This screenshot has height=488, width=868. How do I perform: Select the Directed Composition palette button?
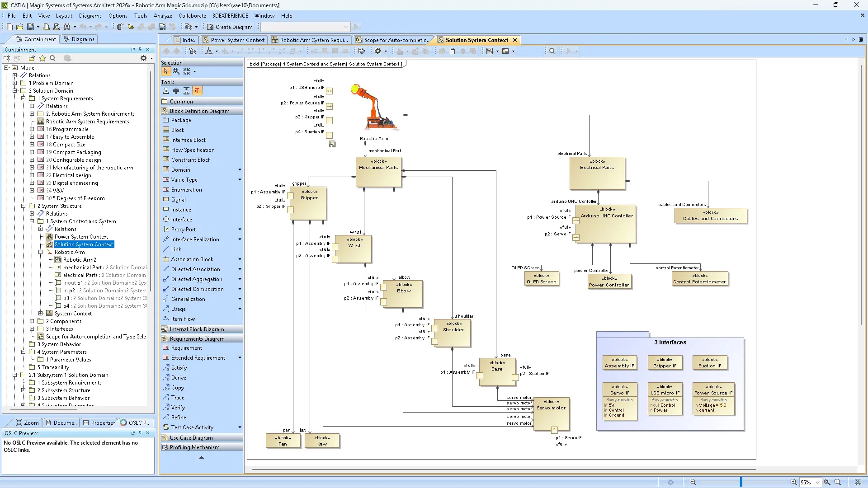tap(197, 289)
